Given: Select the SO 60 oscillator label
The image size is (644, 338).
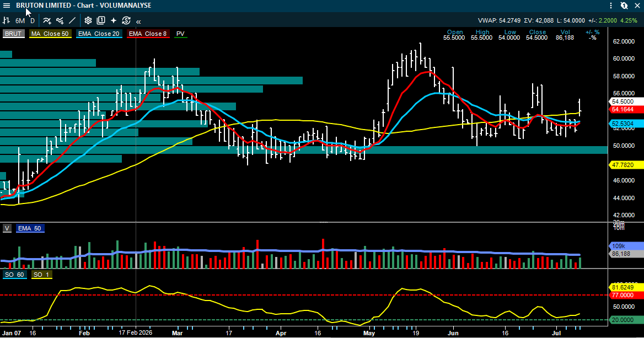Looking at the screenshot, I should [14, 275].
